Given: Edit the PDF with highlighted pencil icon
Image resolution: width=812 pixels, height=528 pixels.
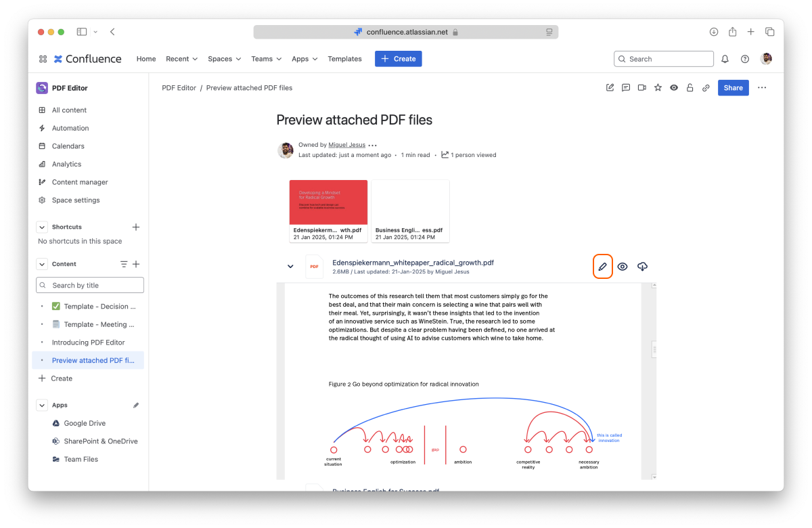Looking at the screenshot, I should click(x=602, y=267).
